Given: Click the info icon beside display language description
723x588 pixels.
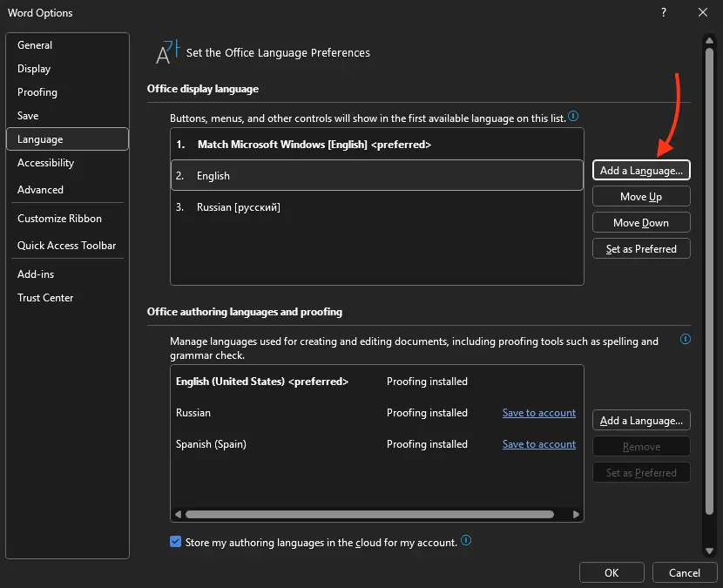Looking at the screenshot, I should (x=573, y=117).
